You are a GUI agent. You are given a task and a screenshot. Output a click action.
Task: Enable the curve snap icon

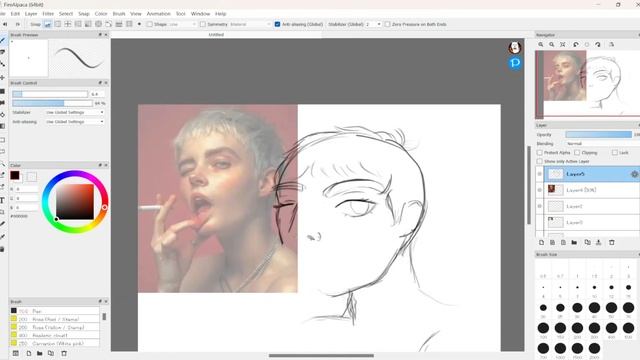(109, 24)
